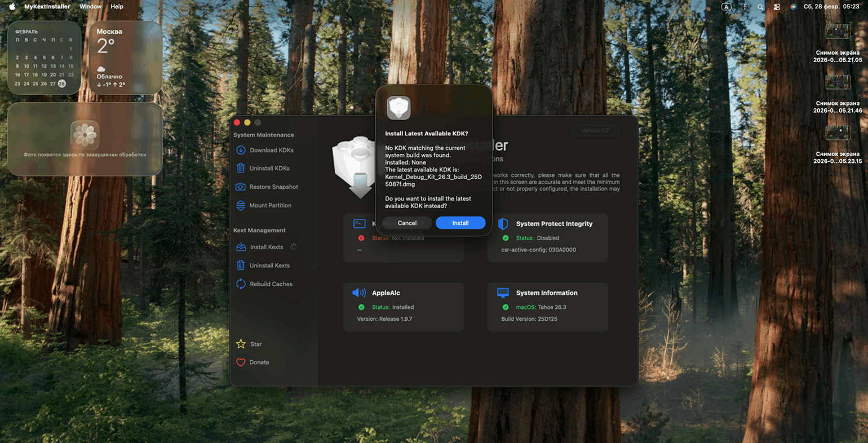Click the "System Information" card title
The width and height of the screenshot is (868, 443).
(x=547, y=293)
